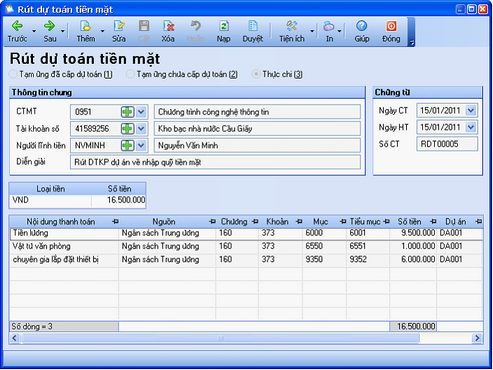Click green plus next to Người lĩnh tiền
The height and width of the screenshot is (370, 493).
coord(127,145)
